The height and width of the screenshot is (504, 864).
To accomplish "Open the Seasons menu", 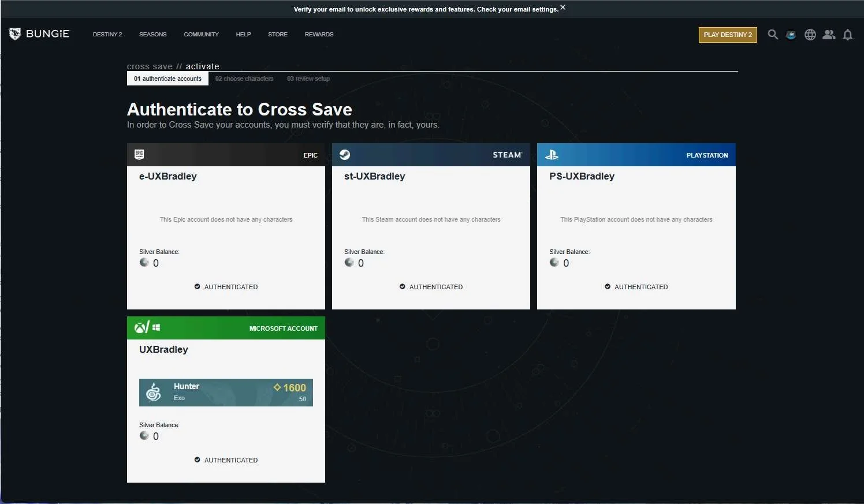I will 152,35.
